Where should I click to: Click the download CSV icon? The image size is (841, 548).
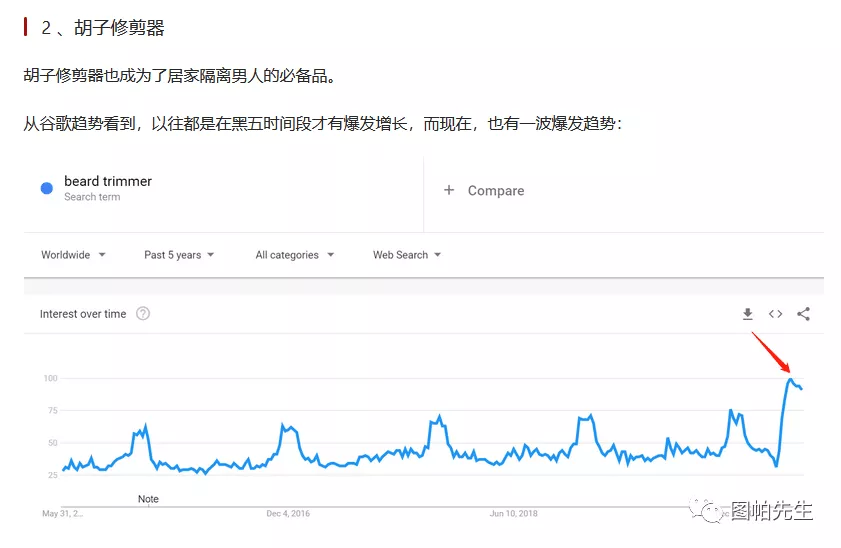coord(747,314)
